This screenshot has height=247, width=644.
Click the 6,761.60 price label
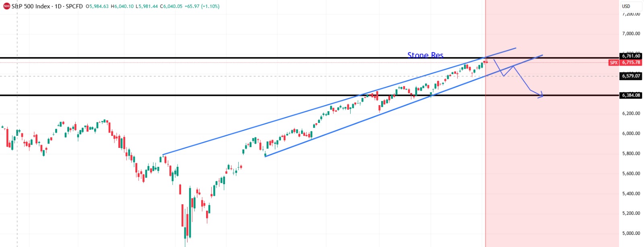click(631, 56)
